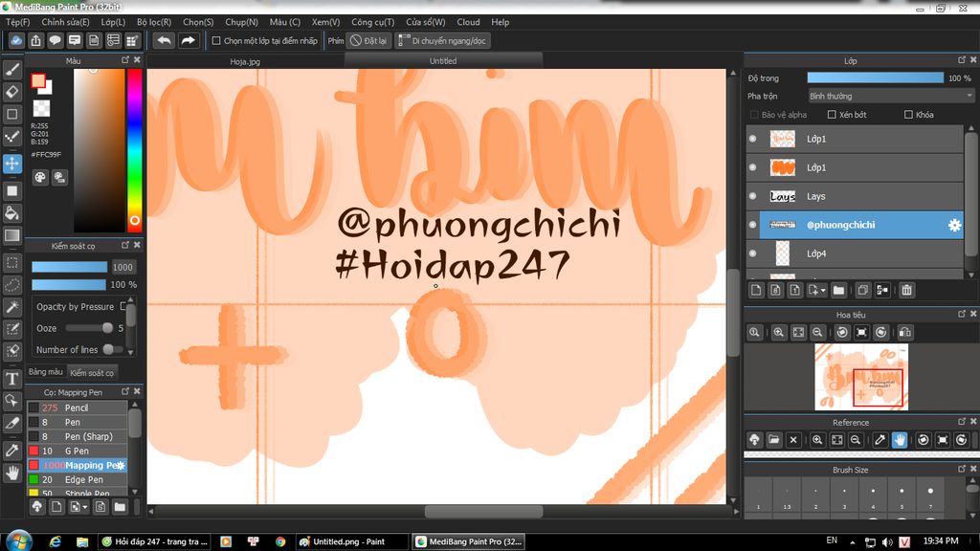Choose the G Pen brush
Screen dimensions: 980x551
77,452
